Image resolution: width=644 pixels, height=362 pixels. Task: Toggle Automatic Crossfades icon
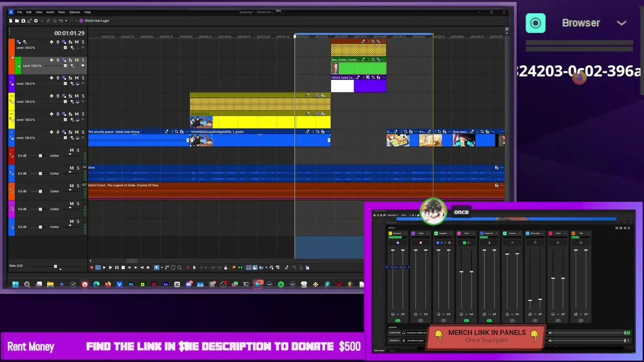pyautogui.click(x=255, y=267)
